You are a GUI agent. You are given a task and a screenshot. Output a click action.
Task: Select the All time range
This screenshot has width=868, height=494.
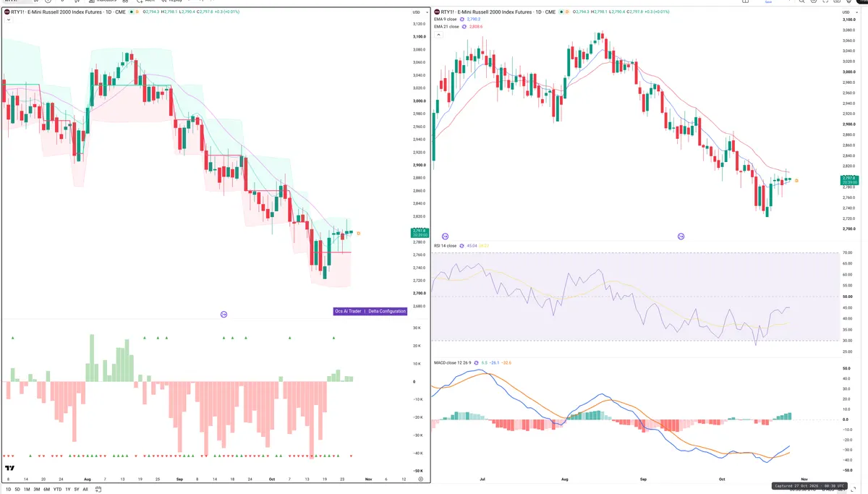[85, 490]
